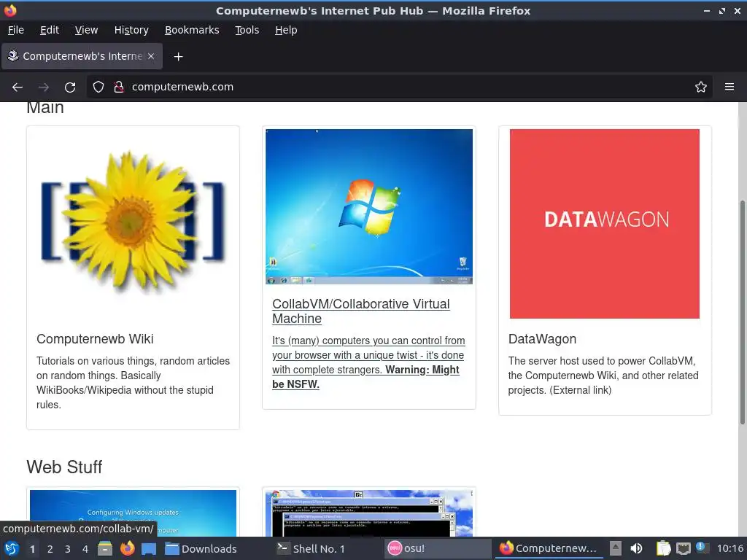The image size is (747, 560).
Task: Close the Computernewb's Internet tab
Action: click(x=151, y=56)
